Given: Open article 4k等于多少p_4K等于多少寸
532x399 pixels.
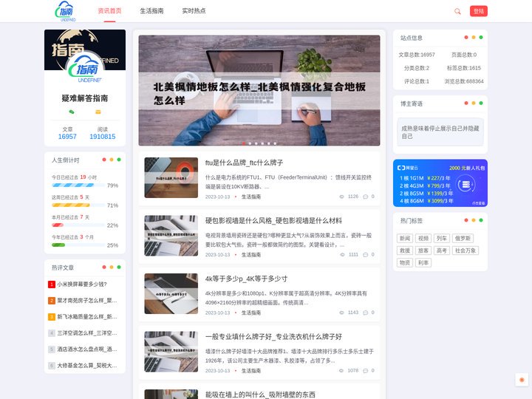Looking at the screenshot, I should click(246, 279).
